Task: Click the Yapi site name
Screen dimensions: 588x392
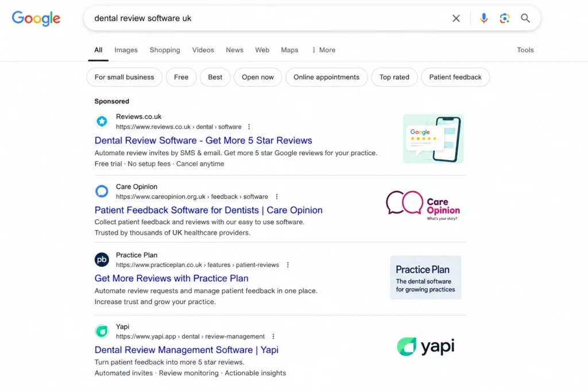Action: pyautogui.click(x=122, y=327)
